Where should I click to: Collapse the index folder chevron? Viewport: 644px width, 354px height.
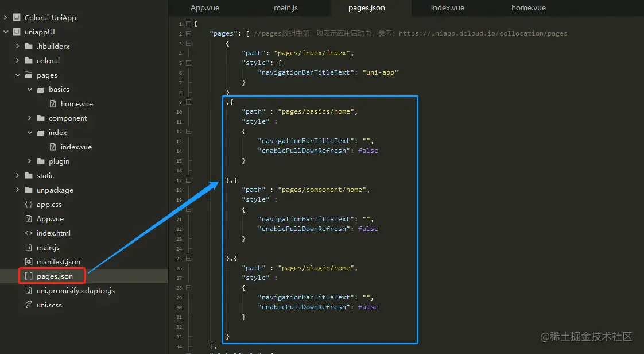click(30, 132)
